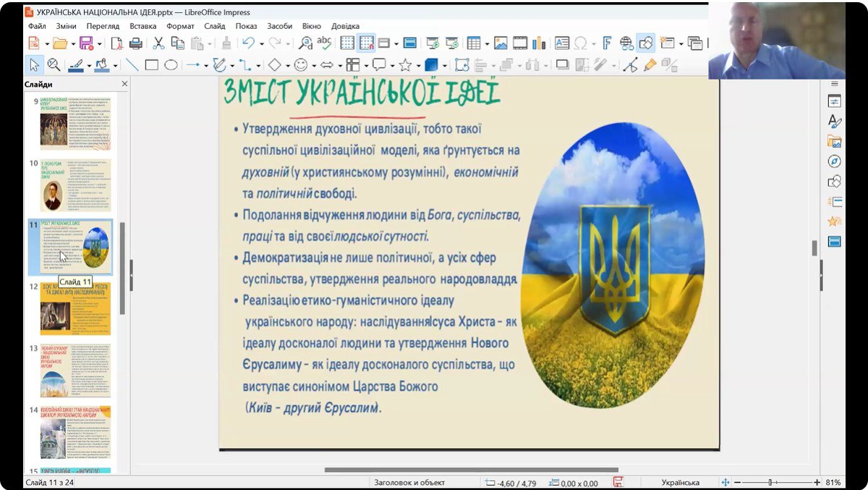This screenshot has width=868, height=490.
Task: Open sidebar Properties deck
Action: (835, 101)
